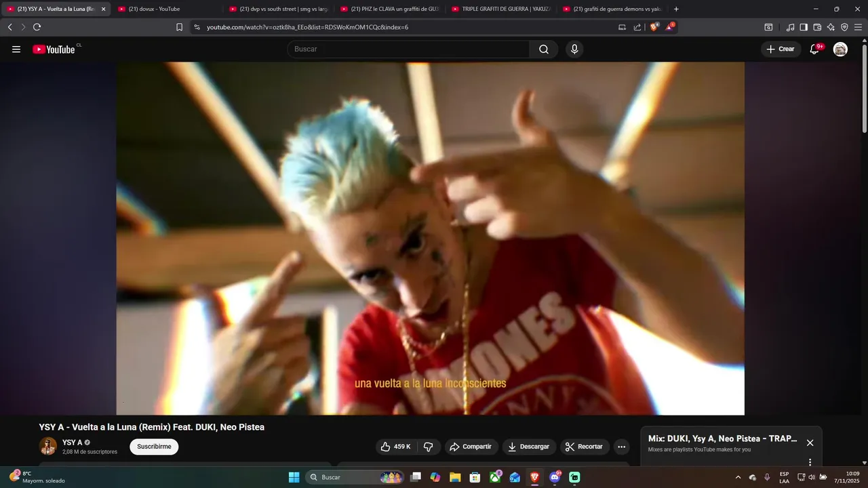The width and height of the screenshot is (868, 488).
Task: Show hidden system tray icons chevron
Action: point(739,477)
